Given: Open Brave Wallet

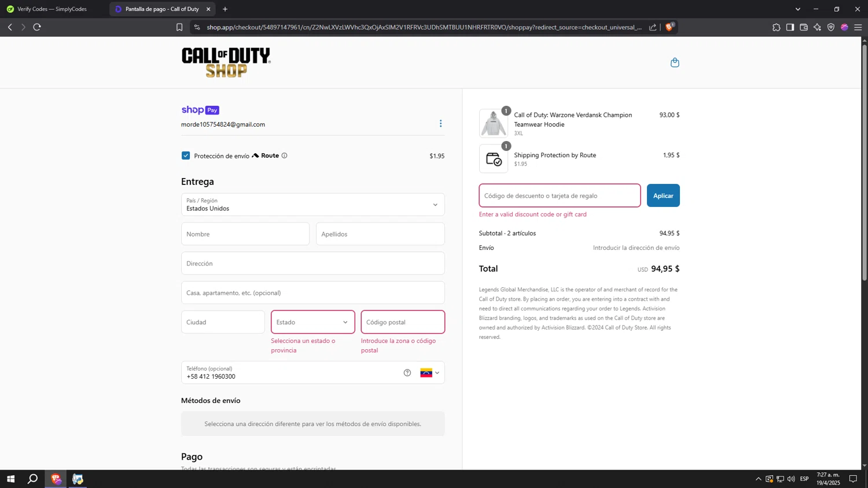Looking at the screenshot, I should pos(804,27).
